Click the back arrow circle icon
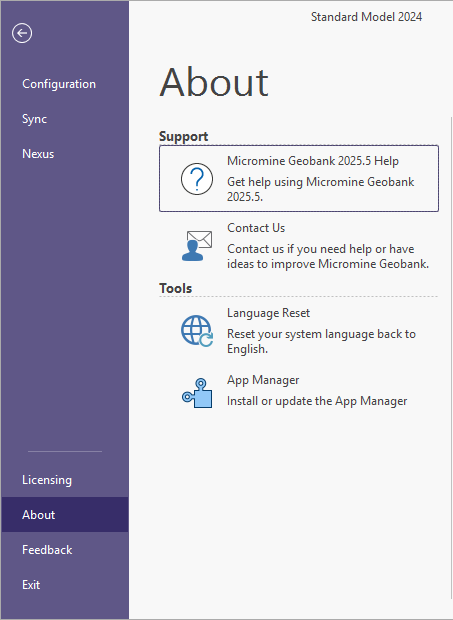The image size is (453, 620). coord(22,33)
